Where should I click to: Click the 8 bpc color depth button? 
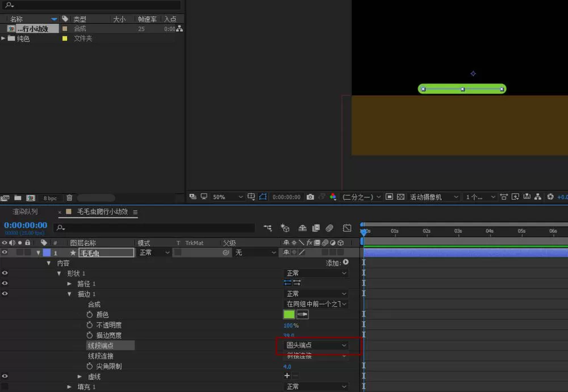coord(50,198)
